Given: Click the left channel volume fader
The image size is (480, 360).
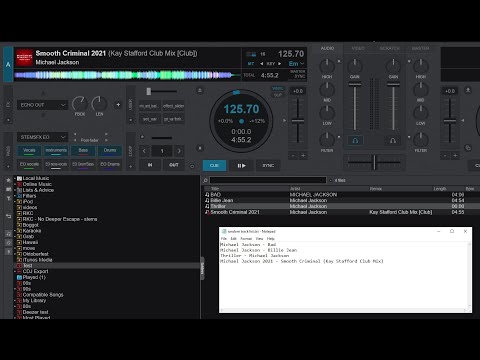Looking at the screenshot, I should point(355,84).
